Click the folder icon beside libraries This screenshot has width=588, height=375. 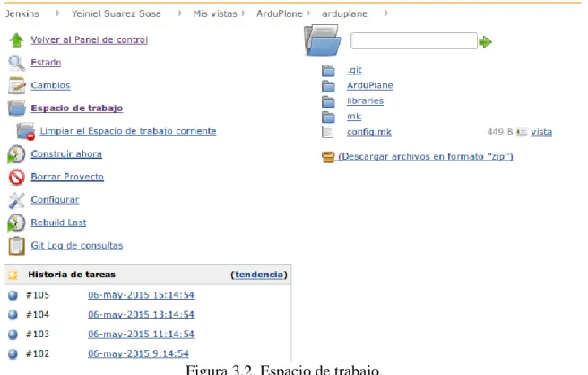328,101
